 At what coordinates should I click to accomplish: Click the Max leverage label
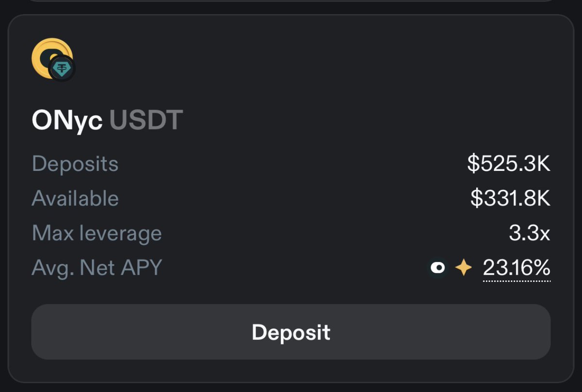97,234
